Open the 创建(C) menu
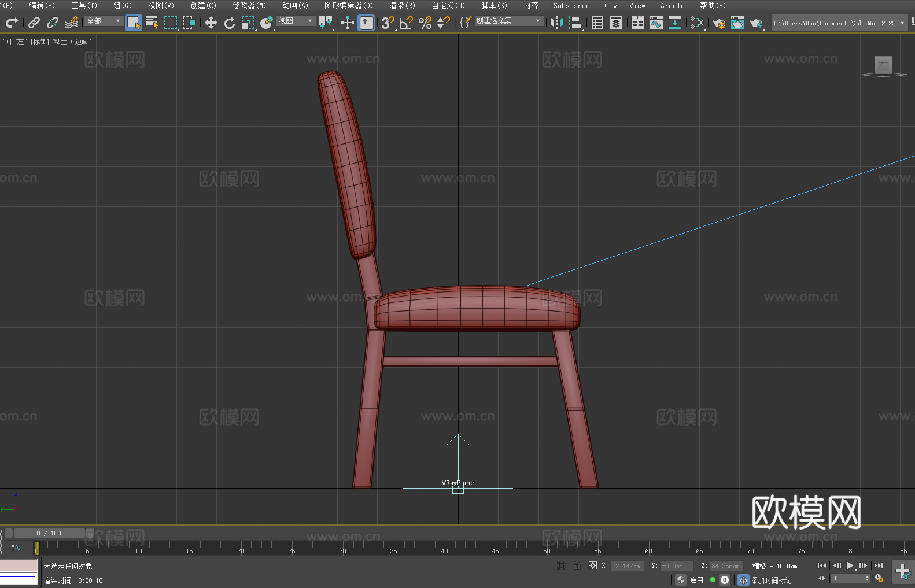Image resolution: width=915 pixels, height=588 pixels. [x=203, y=5]
